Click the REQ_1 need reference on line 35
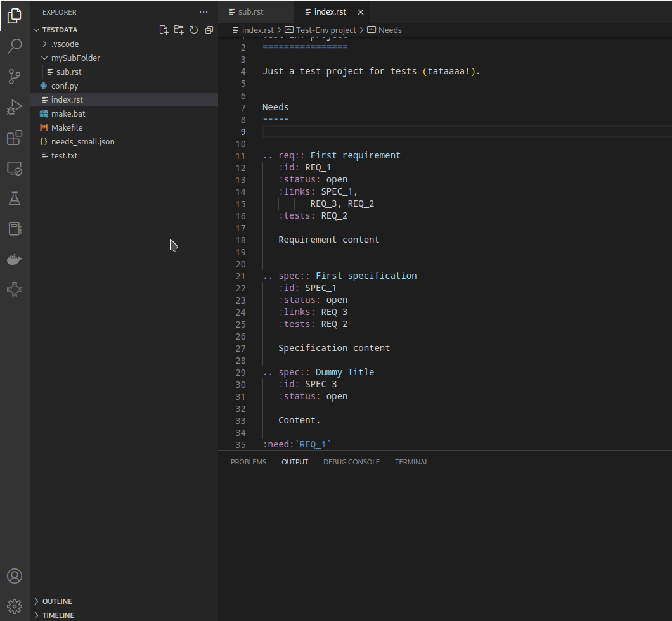 pyautogui.click(x=313, y=445)
